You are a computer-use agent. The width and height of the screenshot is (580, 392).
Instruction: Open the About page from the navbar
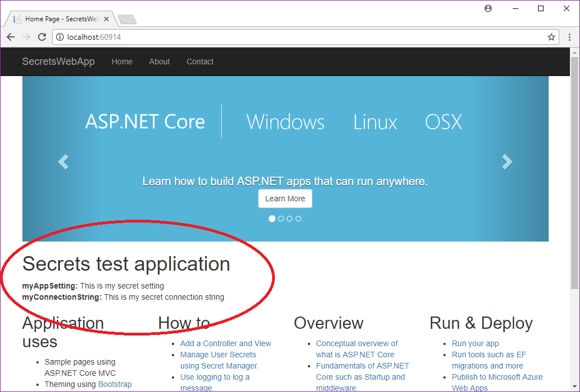point(159,62)
